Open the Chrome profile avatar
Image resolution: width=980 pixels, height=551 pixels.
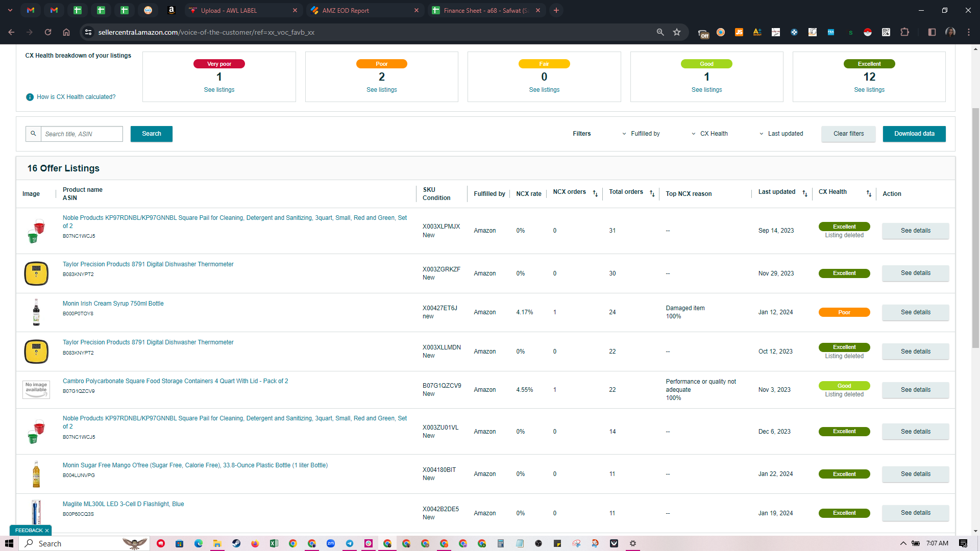pyautogui.click(x=950, y=32)
